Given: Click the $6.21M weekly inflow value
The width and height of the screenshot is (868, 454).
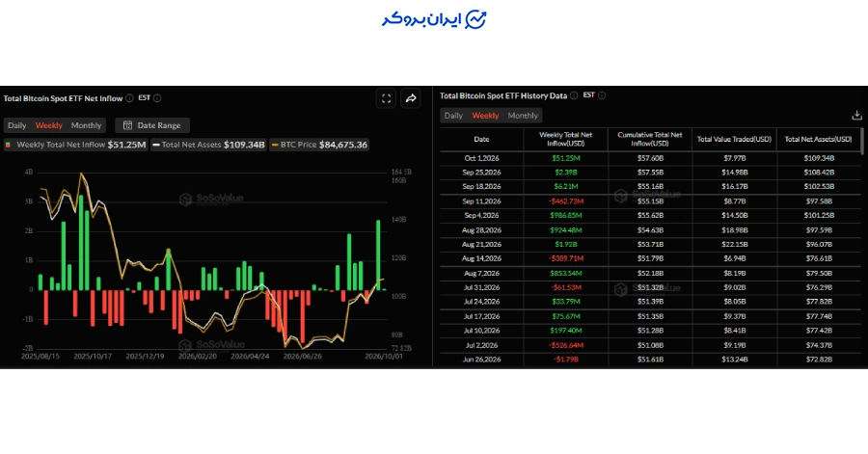Looking at the screenshot, I should click(566, 187).
